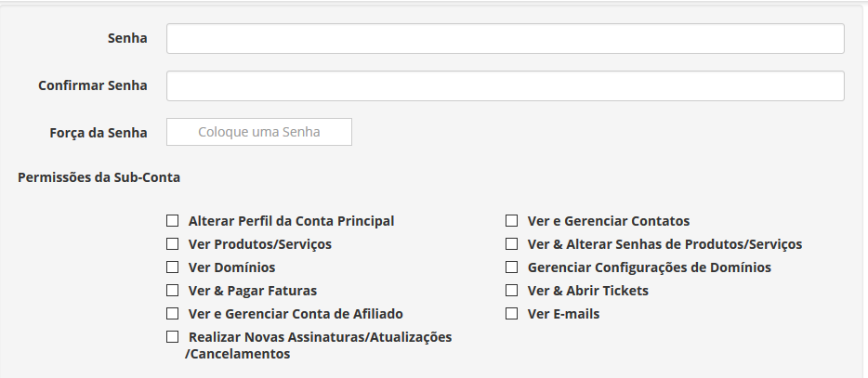868x378 pixels.
Task: Tick Realizar Novas Assinaturas/Atualizações checkbox
Action: pyautogui.click(x=172, y=337)
